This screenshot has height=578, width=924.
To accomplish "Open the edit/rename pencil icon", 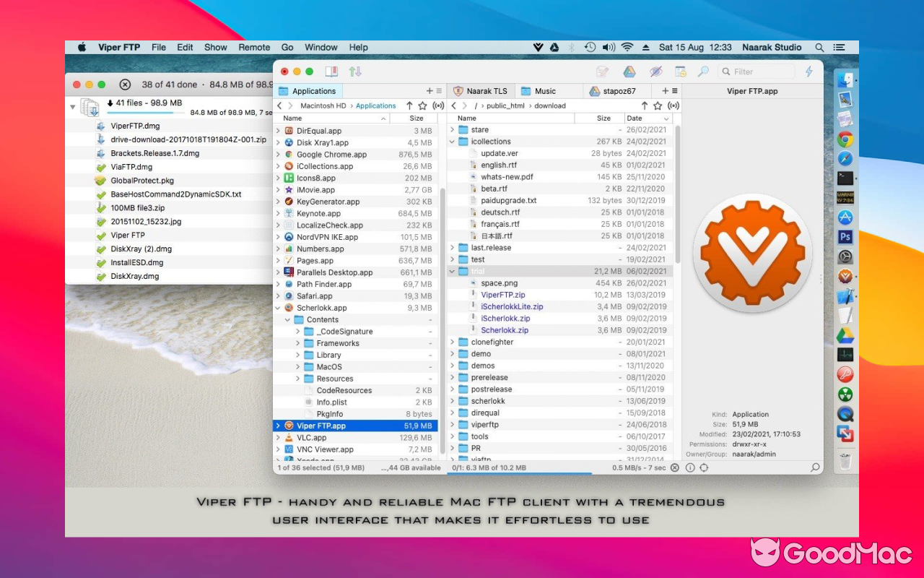I will pos(603,72).
